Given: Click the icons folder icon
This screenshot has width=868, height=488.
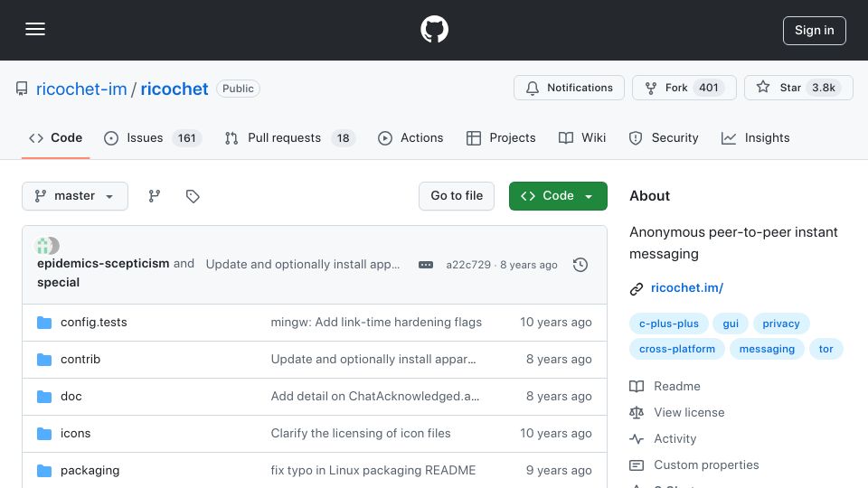Looking at the screenshot, I should 44,434.
